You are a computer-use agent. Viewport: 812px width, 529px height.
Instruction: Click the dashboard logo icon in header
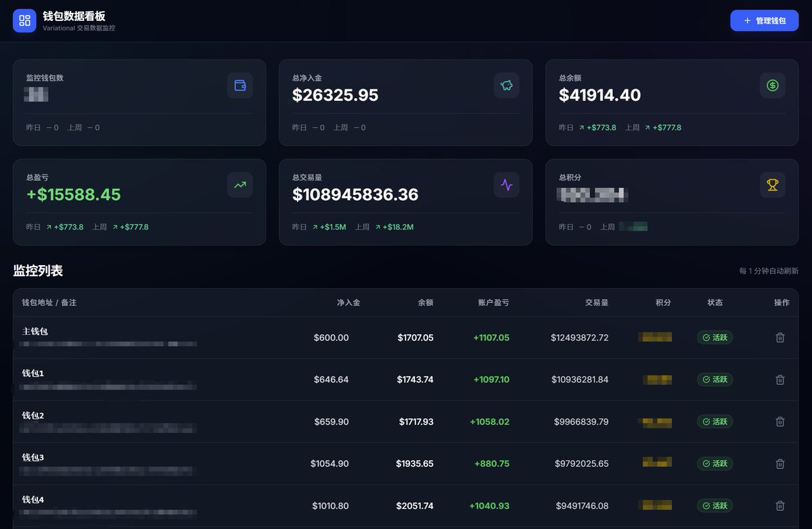[24, 20]
